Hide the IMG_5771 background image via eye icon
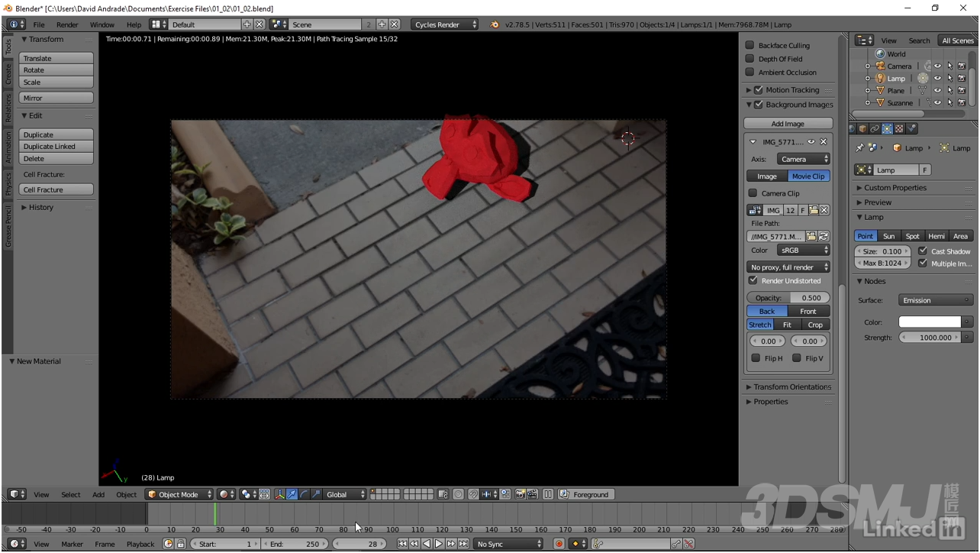 pos(811,142)
